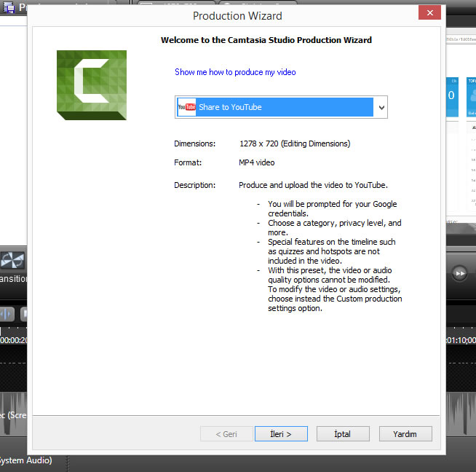Go forward with the İleri button
Image resolution: width=476 pixels, height=472 pixels.
(x=281, y=433)
